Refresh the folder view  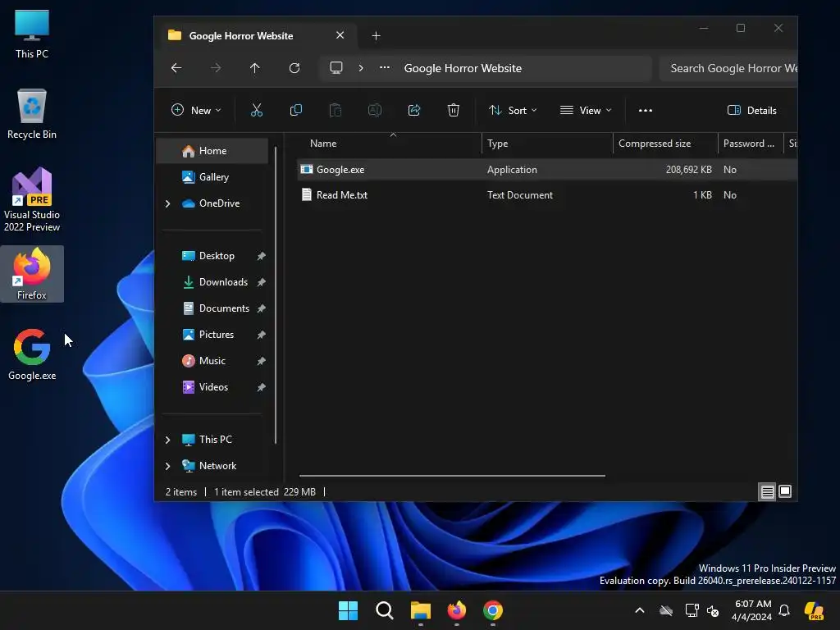[294, 68]
